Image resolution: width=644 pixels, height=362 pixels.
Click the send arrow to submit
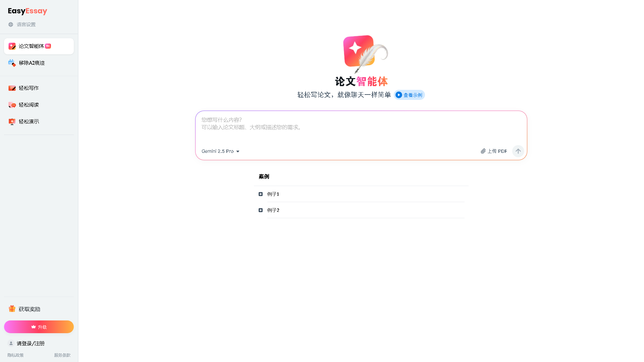[518, 151]
